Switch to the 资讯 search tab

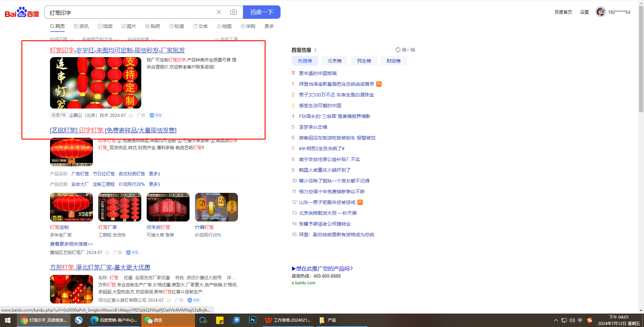point(81,26)
